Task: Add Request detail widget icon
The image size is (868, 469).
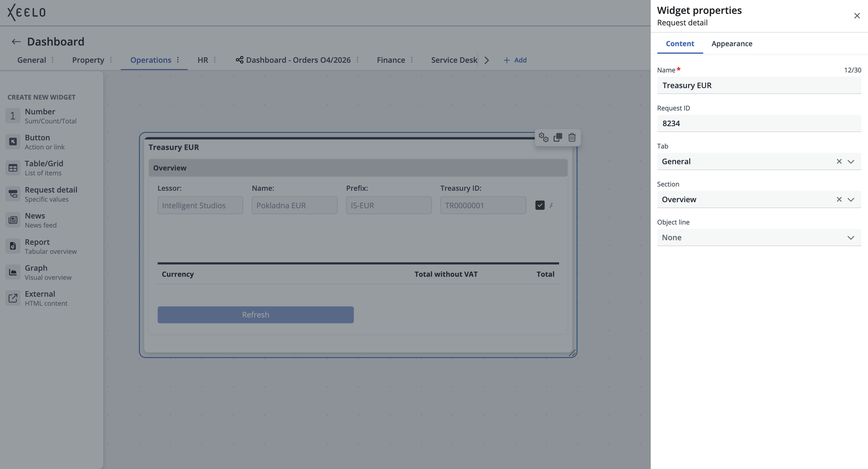Action: [x=13, y=194]
